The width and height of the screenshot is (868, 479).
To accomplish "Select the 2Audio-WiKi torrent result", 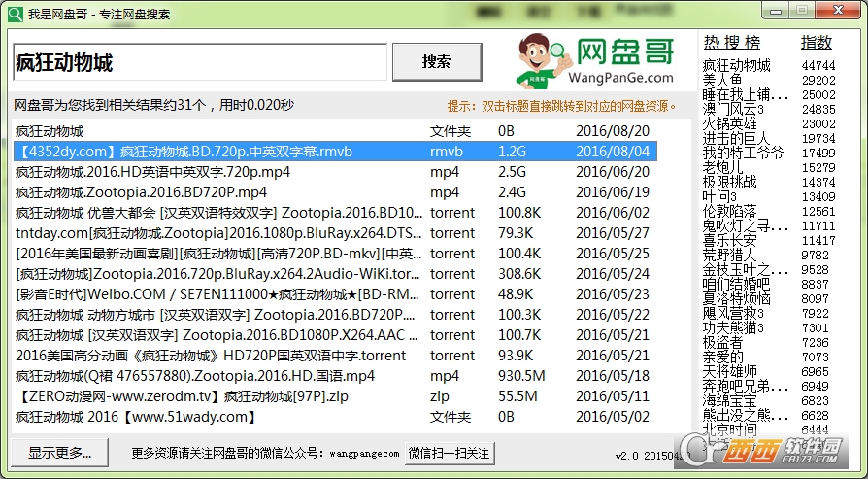I will click(335, 274).
